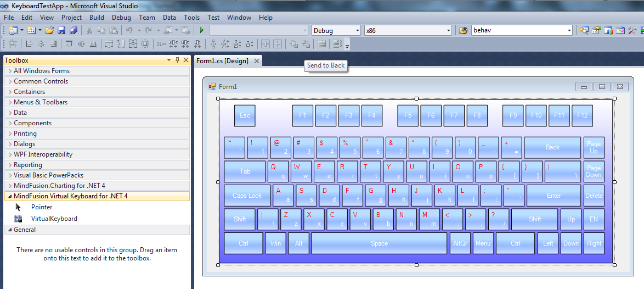This screenshot has width=644, height=289.
Task: Select the Pointer toolbox item
Action: pos(42,207)
